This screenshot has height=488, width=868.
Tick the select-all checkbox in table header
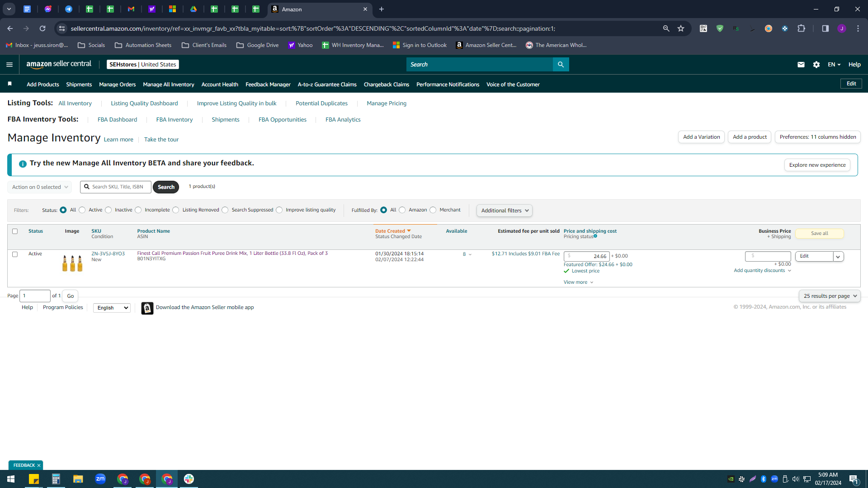tap(15, 231)
